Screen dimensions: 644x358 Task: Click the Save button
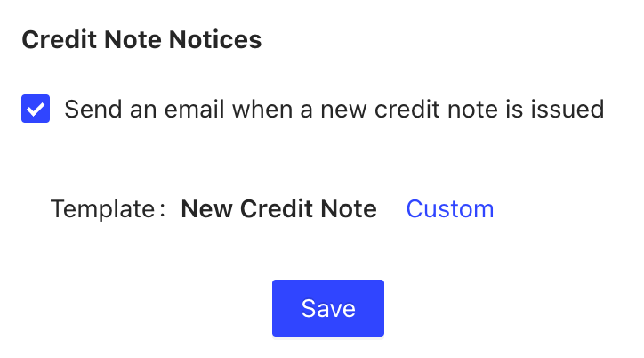click(x=327, y=308)
